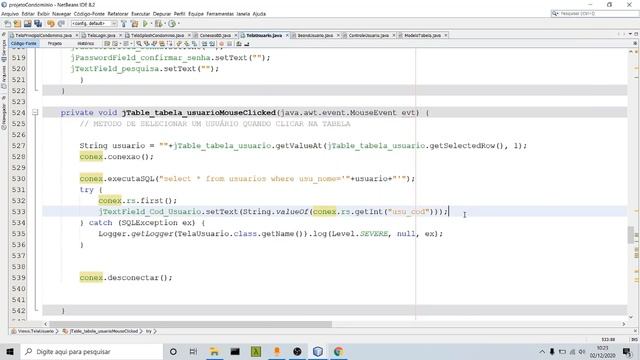Click the Windows Start button
Image resolution: width=640 pixels, height=360 pixels.
10,351
